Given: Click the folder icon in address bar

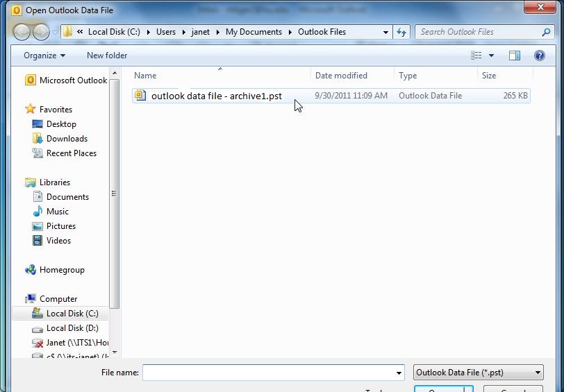Looking at the screenshot, I should pyautogui.click(x=67, y=32).
